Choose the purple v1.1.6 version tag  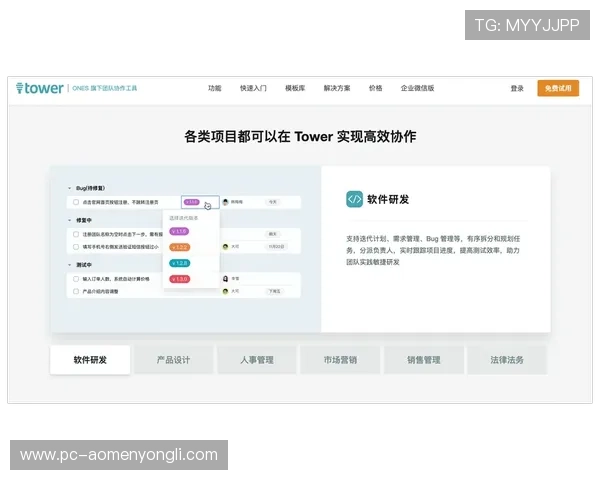pyautogui.click(x=179, y=232)
